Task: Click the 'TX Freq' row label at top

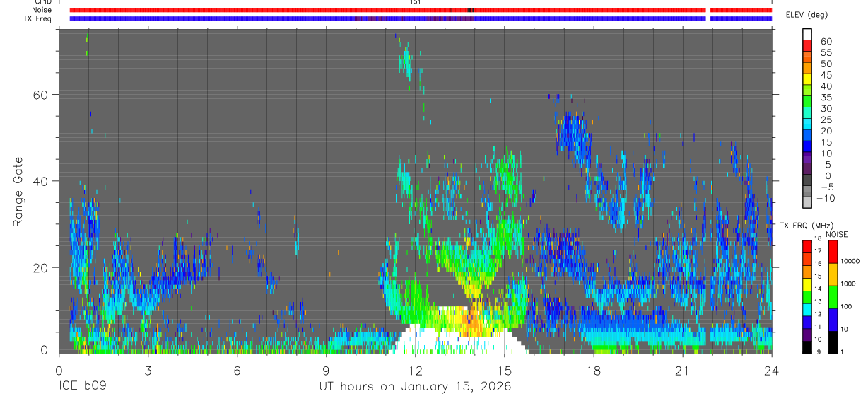Action: point(38,18)
